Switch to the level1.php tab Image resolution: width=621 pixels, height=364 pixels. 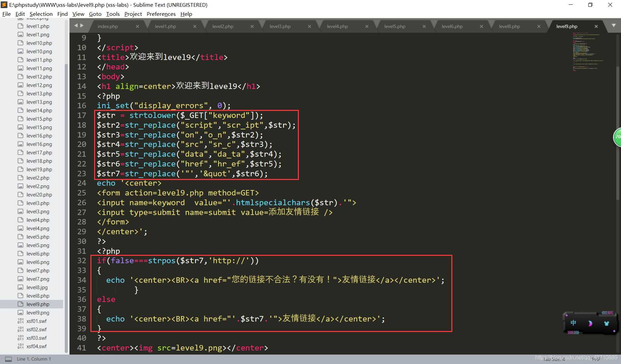(165, 26)
